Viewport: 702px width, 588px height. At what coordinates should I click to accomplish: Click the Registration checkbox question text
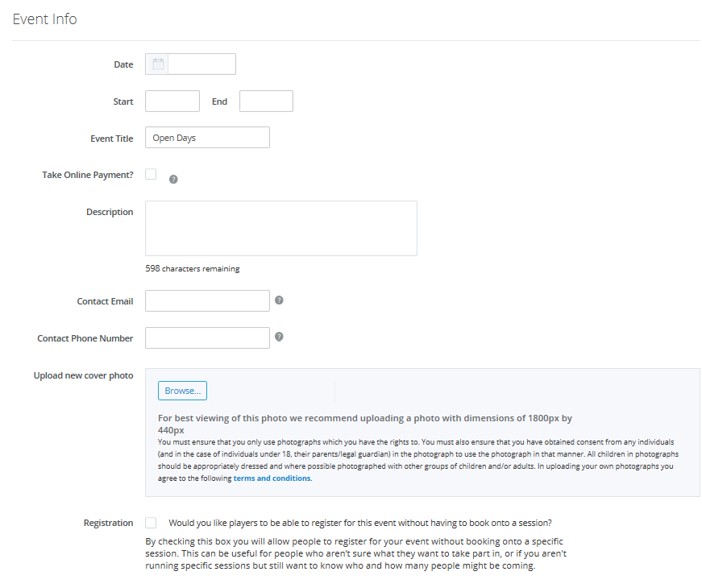(x=360, y=523)
